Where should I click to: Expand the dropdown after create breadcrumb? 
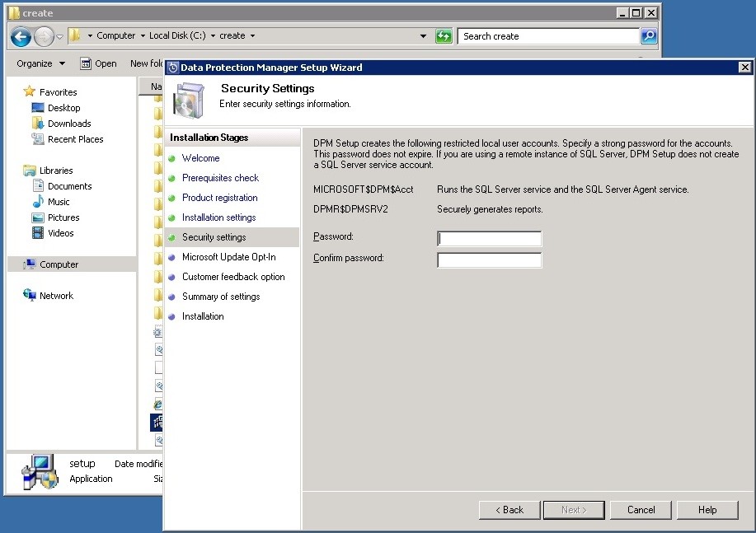252,35
